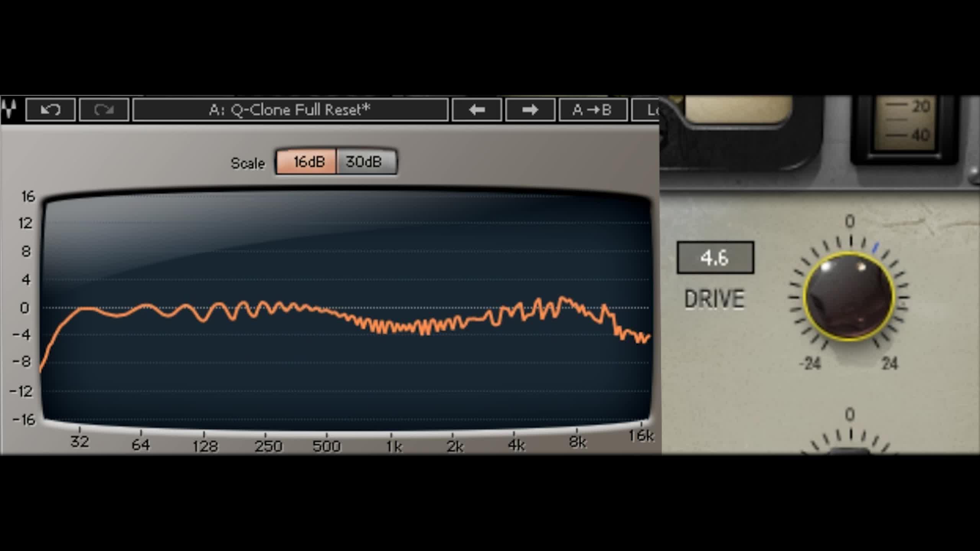Load previous preset with left arrow
The width and height of the screenshot is (980, 551).
point(477,110)
